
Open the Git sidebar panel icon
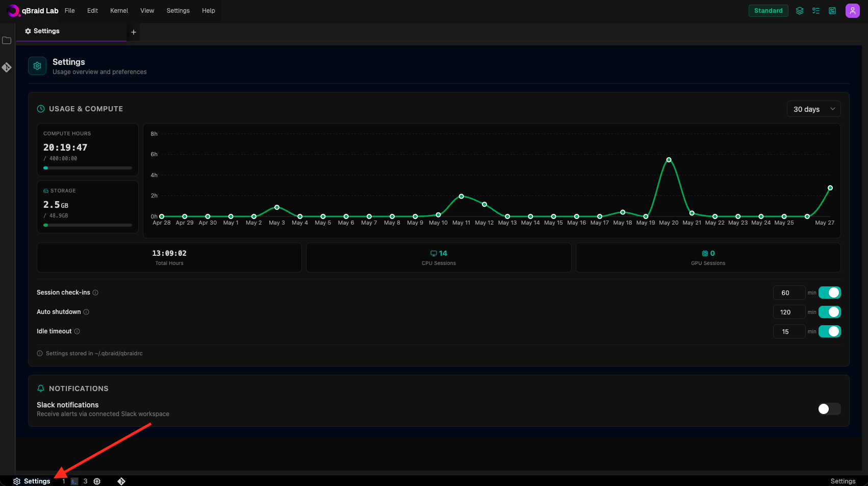(7, 67)
